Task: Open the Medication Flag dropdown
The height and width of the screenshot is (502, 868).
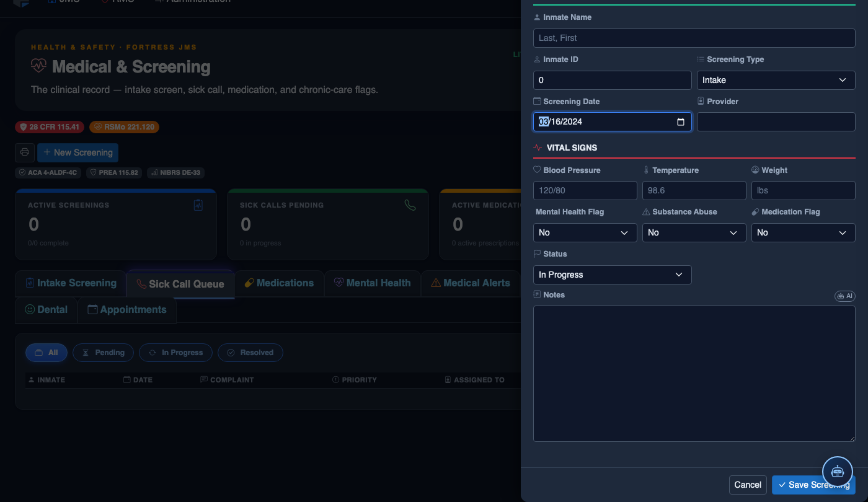Action: click(x=803, y=232)
